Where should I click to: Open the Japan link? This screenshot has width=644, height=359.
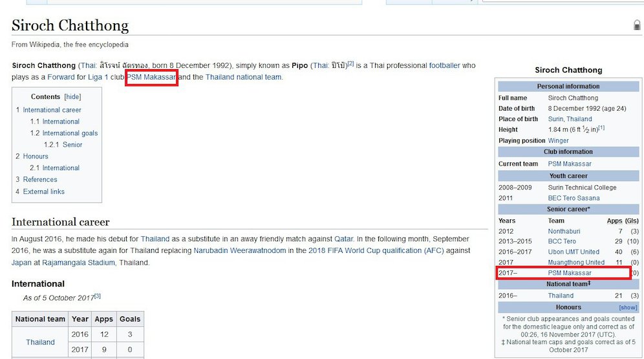[x=21, y=263]
